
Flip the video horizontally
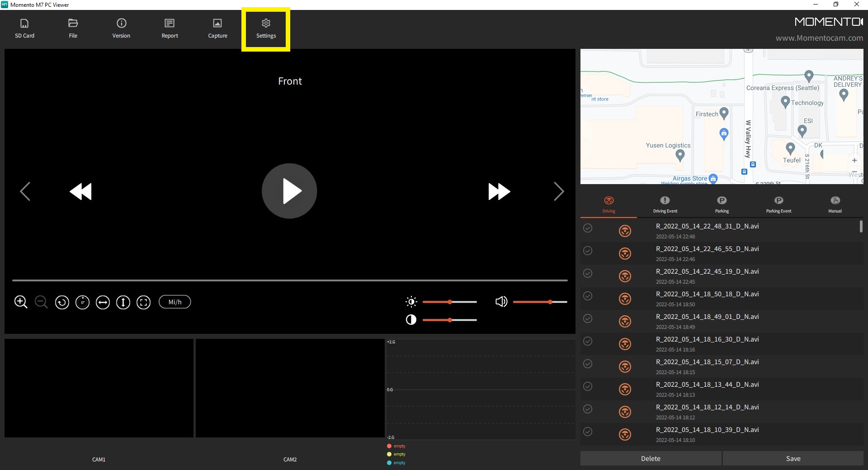(103, 302)
